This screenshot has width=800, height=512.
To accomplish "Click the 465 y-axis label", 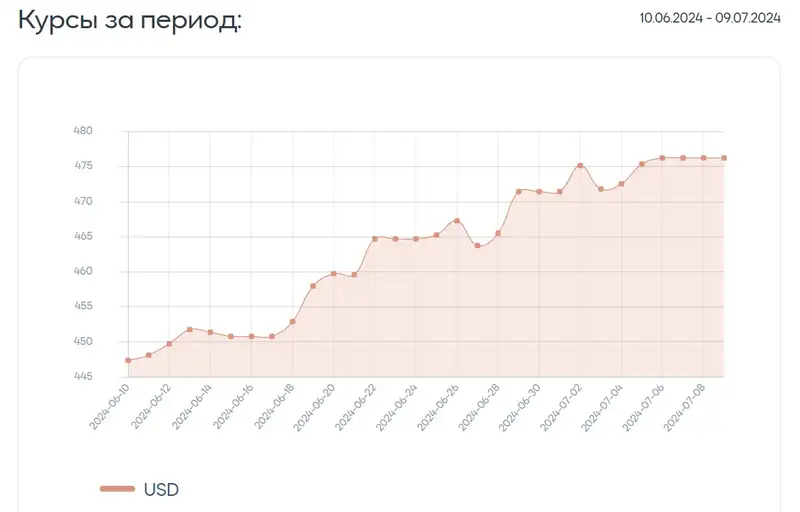I will point(83,236).
